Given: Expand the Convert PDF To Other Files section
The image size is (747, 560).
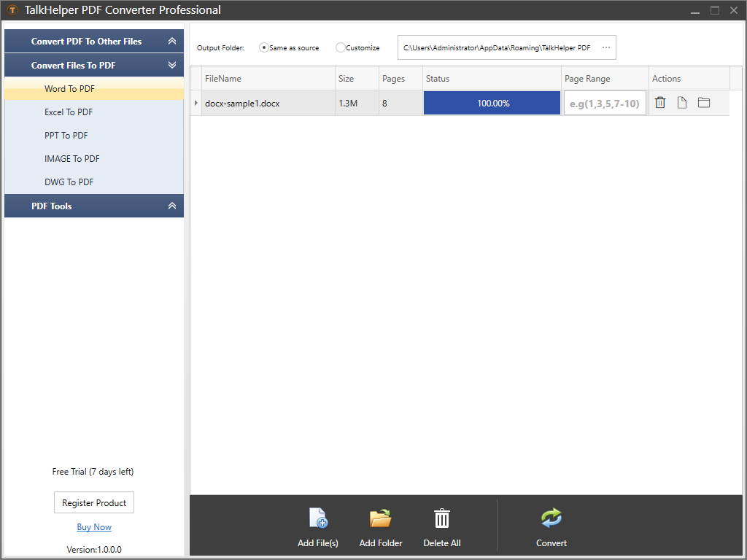Looking at the screenshot, I should pyautogui.click(x=94, y=42).
